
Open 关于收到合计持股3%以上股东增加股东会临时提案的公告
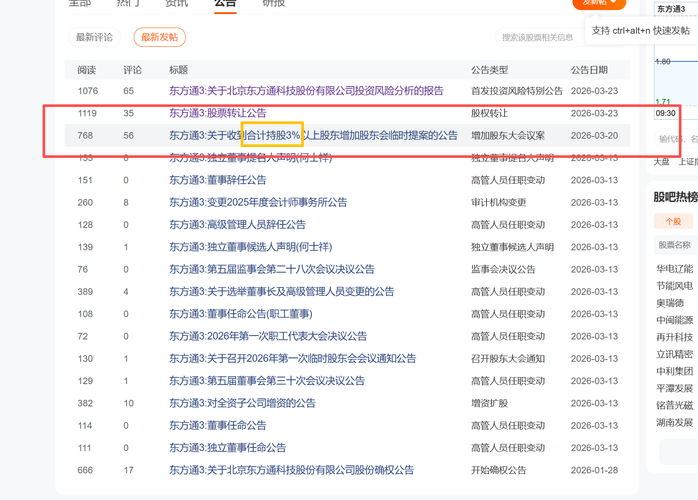click(313, 135)
